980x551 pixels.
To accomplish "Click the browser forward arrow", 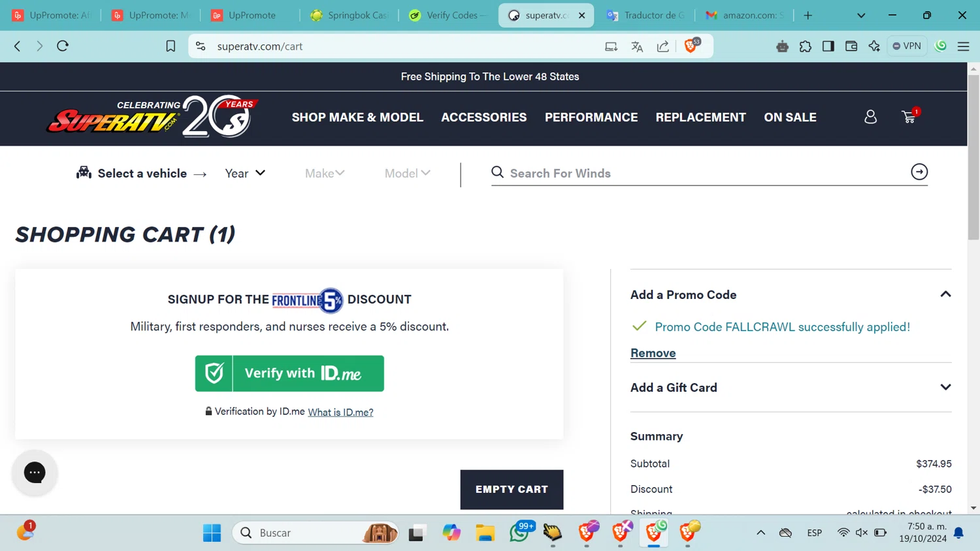I will pos(40,46).
